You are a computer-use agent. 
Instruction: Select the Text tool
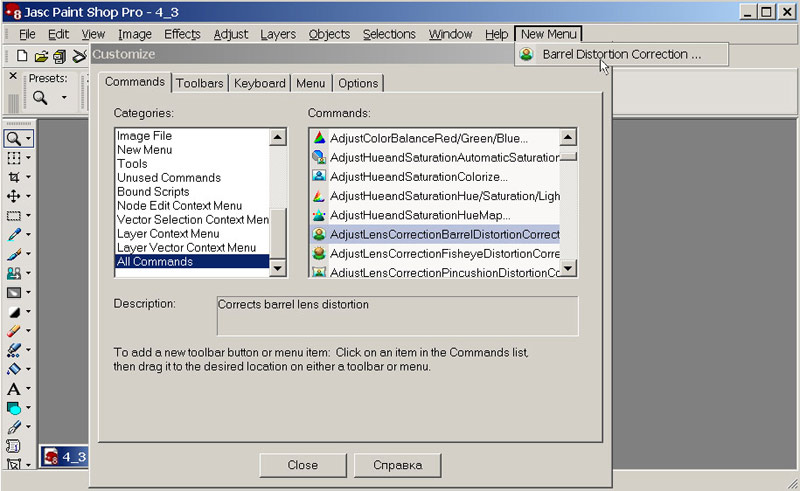14,389
